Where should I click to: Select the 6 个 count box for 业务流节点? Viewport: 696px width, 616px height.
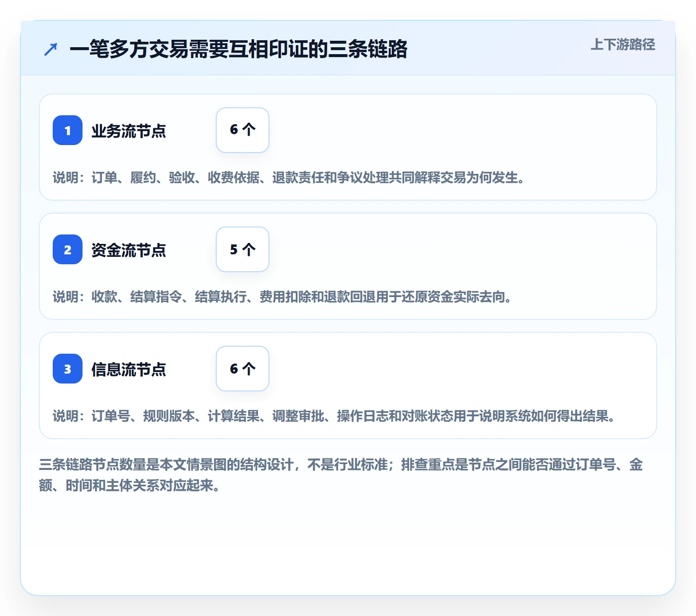pyautogui.click(x=243, y=130)
